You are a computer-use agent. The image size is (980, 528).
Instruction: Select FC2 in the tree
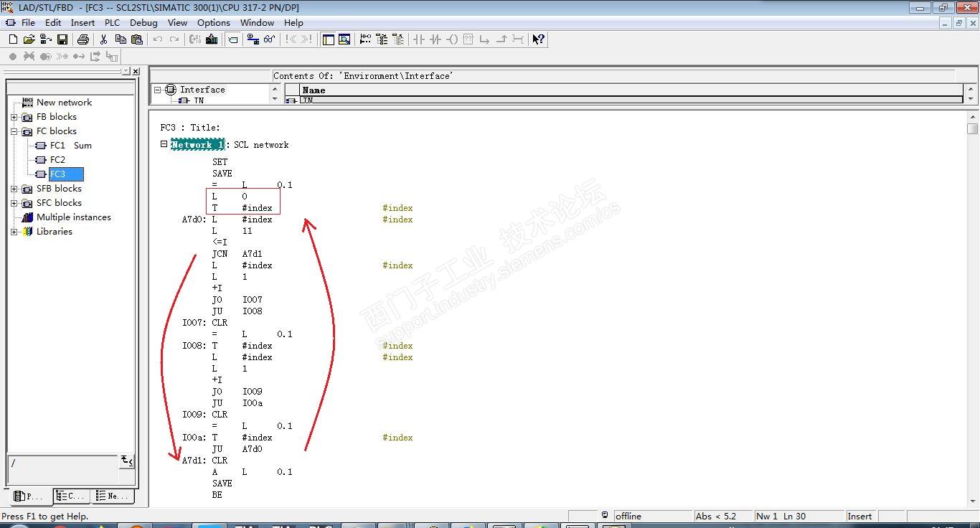57,160
